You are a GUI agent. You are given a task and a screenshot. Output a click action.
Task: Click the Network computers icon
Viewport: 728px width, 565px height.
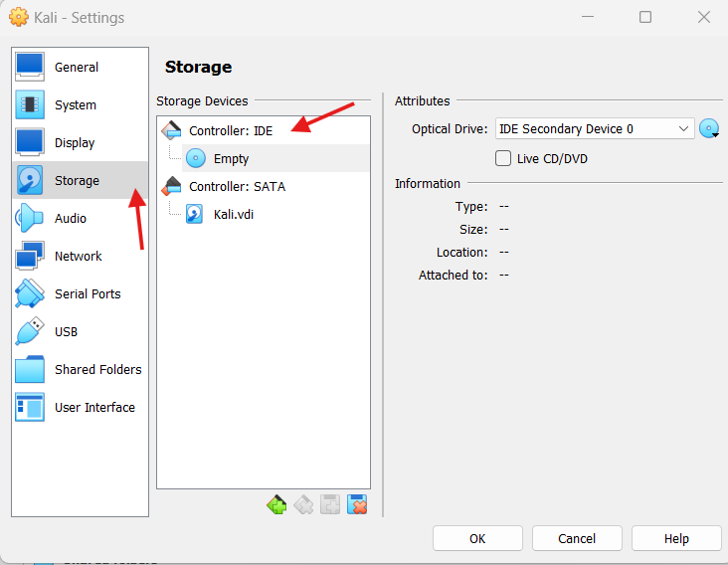[30, 256]
